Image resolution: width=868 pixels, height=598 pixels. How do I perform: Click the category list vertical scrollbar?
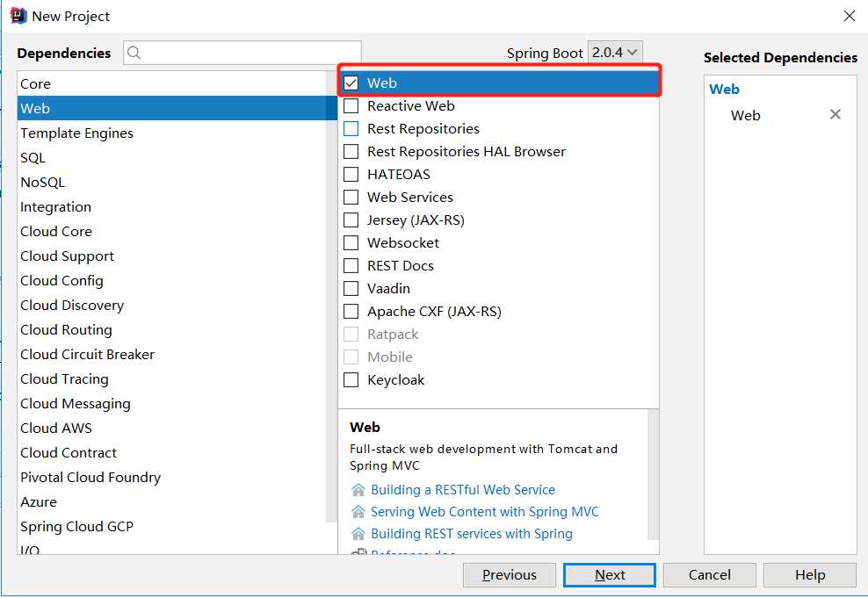331,296
